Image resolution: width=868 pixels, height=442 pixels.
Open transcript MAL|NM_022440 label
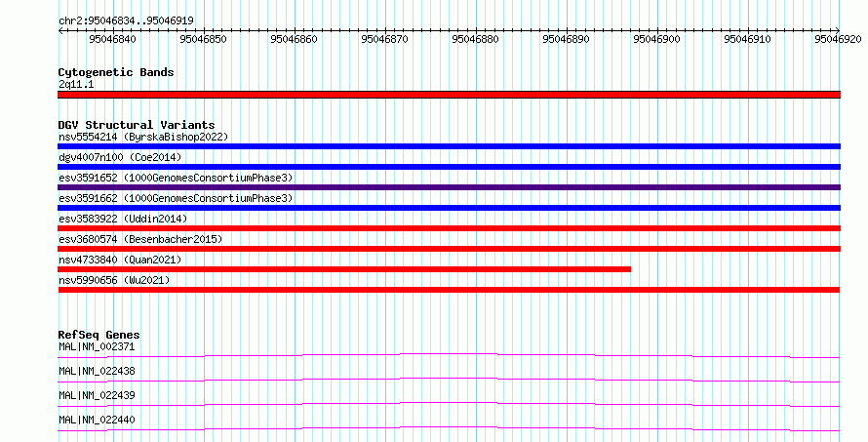(x=97, y=420)
